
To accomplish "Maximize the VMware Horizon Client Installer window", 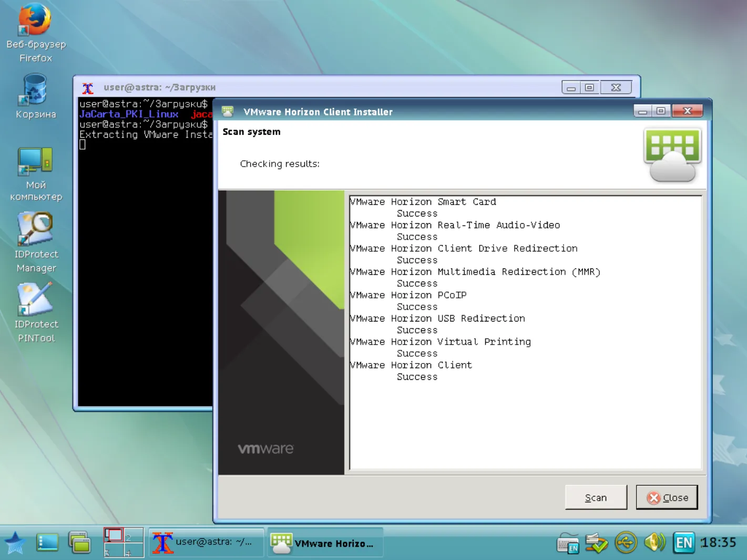I will [x=661, y=111].
